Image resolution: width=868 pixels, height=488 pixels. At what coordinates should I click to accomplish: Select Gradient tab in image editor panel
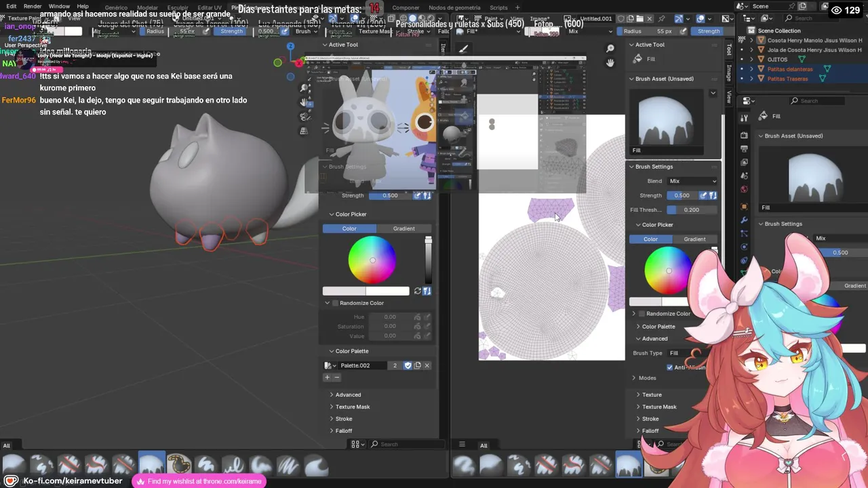click(694, 239)
